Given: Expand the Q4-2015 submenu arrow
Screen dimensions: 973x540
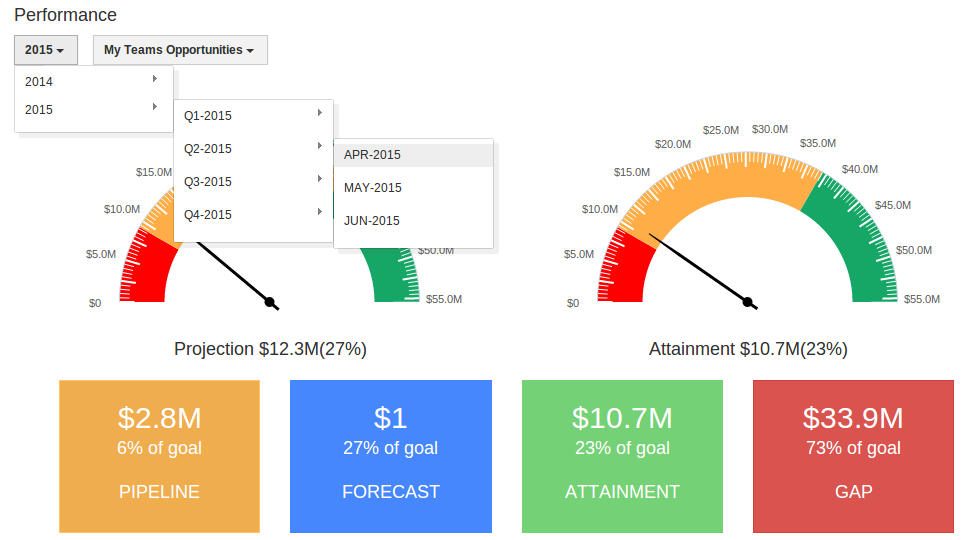Looking at the screenshot, I should 319,212.
